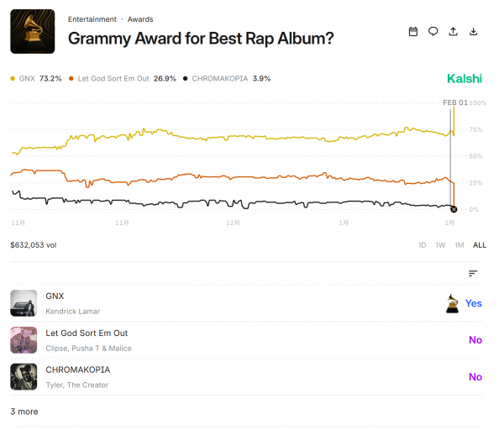
Task: Click the share upload icon
Action: coord(454,32)
